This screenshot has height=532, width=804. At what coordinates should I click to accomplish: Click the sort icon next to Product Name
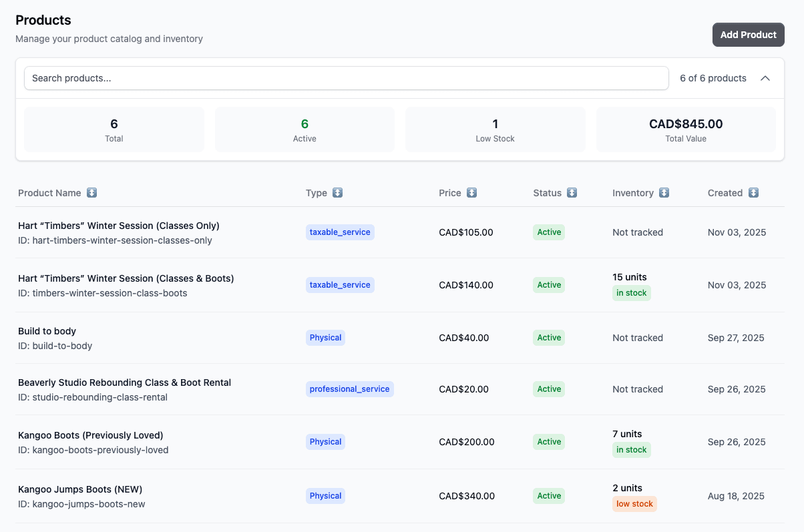pyautogui.click(x=91, y=192)
